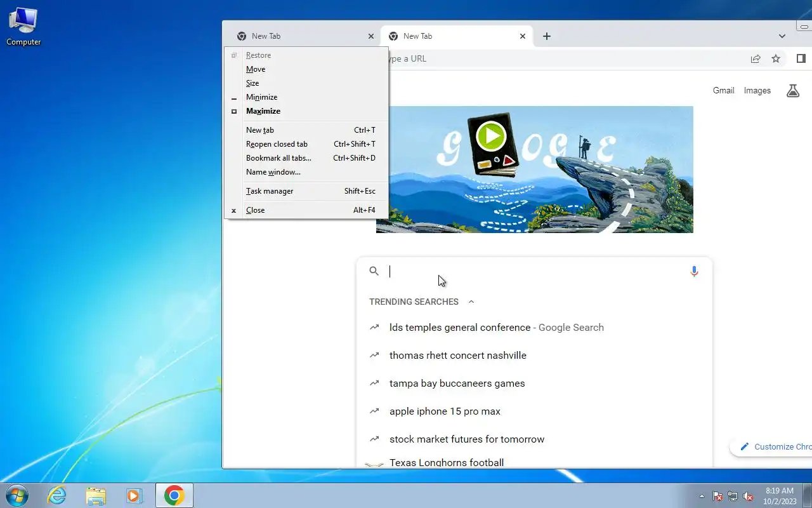Image resolution: width=812 pixels, height=508 pixels.
Task: Open Search Labs flask icon
Action: coord(793,91)
